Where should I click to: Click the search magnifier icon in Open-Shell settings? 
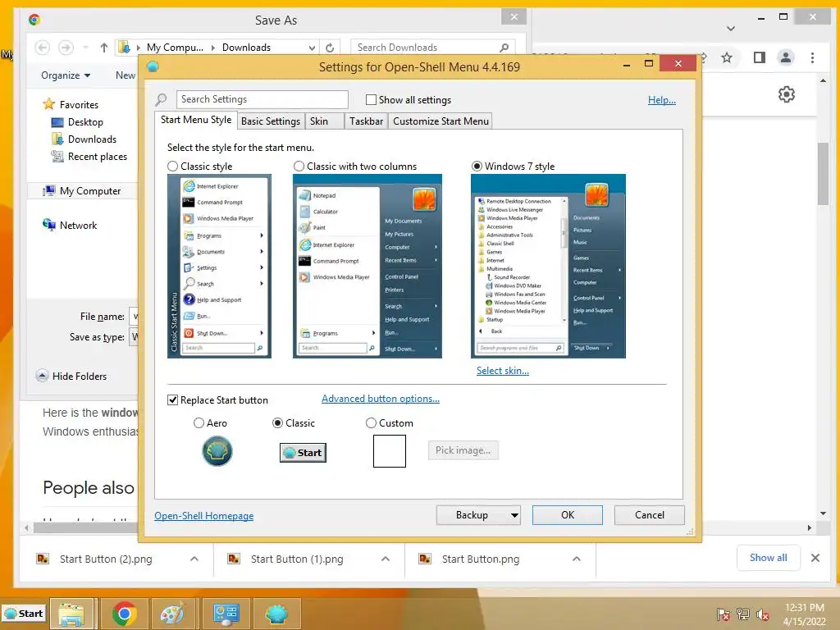[161, 99]
